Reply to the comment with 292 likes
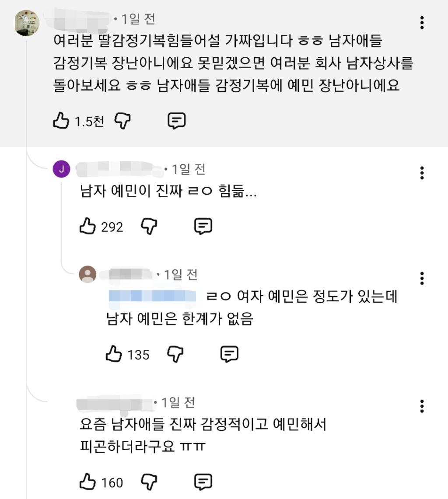Viewport: 448px width, 499px height. [203, 226]
